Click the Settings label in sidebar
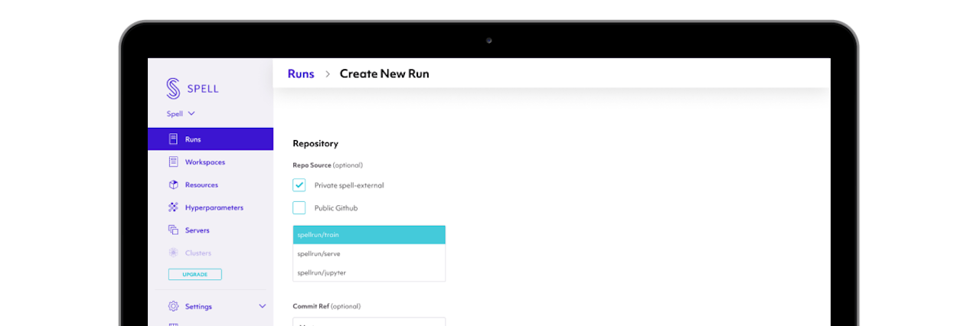 [198, 306]
